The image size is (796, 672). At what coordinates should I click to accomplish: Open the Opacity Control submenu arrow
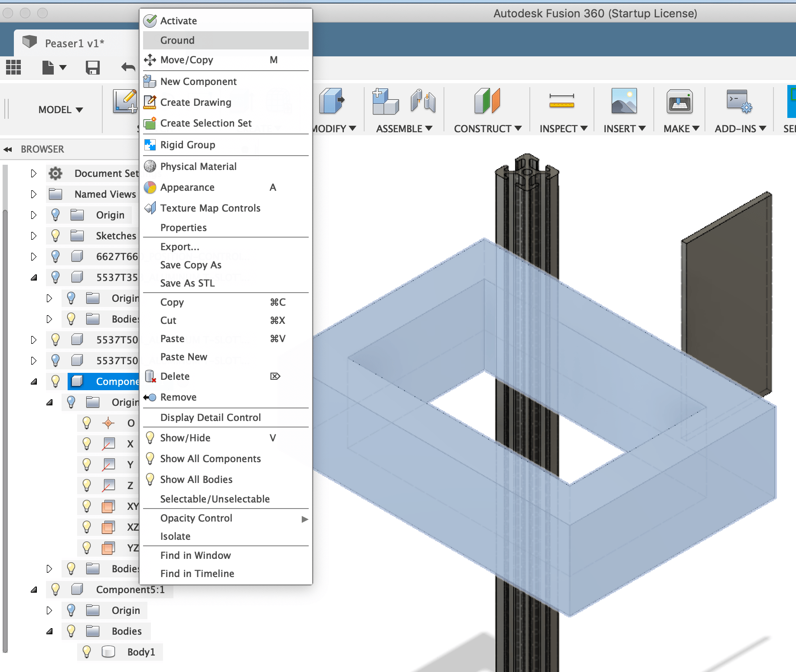(x=305, y=519)
